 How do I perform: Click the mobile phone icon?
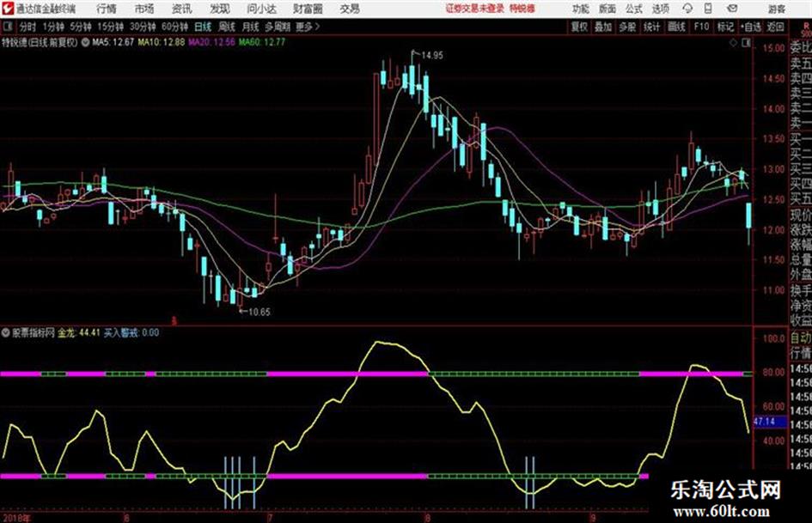pyautogui.click(x=708, y=9)
